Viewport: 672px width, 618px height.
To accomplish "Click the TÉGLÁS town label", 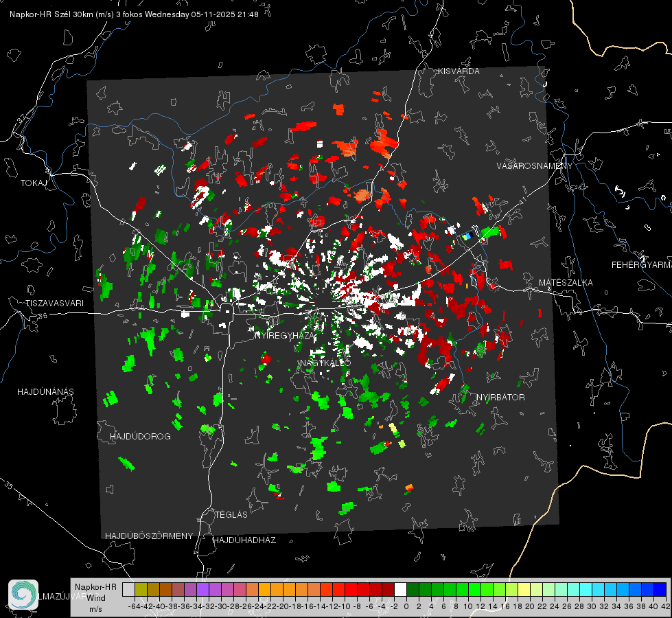I will pyautogui.click(x=231, y=514).
